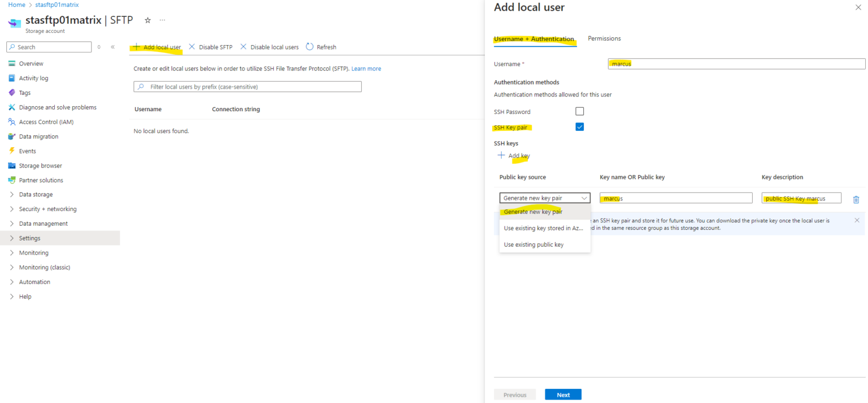
Task: Open Activity log from sidebar
Action: click(x=33, y=78)
